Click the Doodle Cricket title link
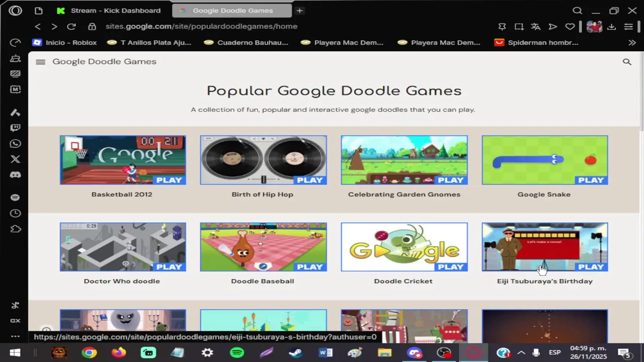644x362 pixels. 403,281
